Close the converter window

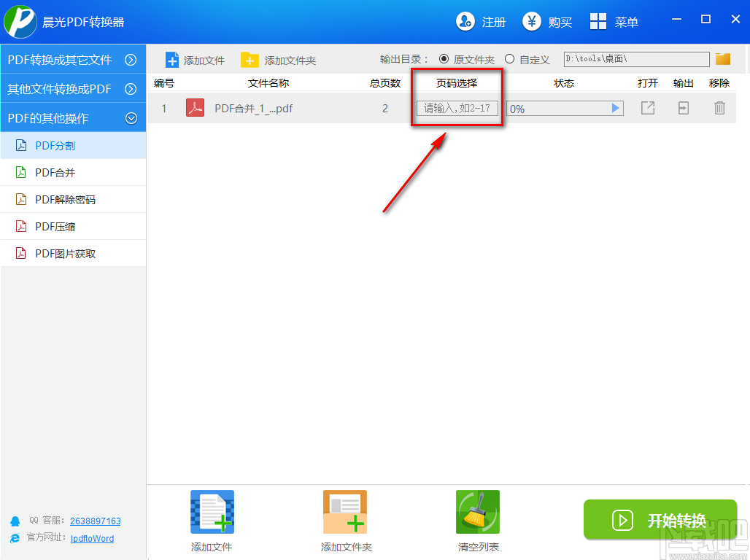pyautogui.click(x=735, y=19)
